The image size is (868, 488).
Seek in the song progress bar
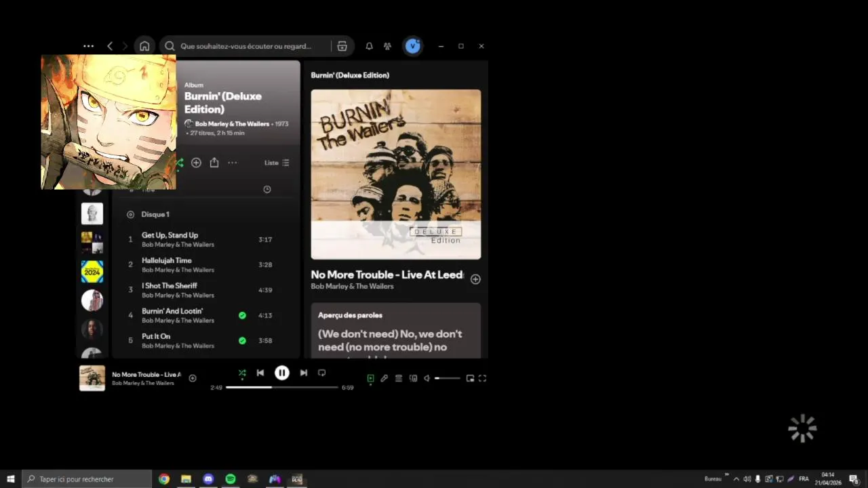tap(282, 387)
